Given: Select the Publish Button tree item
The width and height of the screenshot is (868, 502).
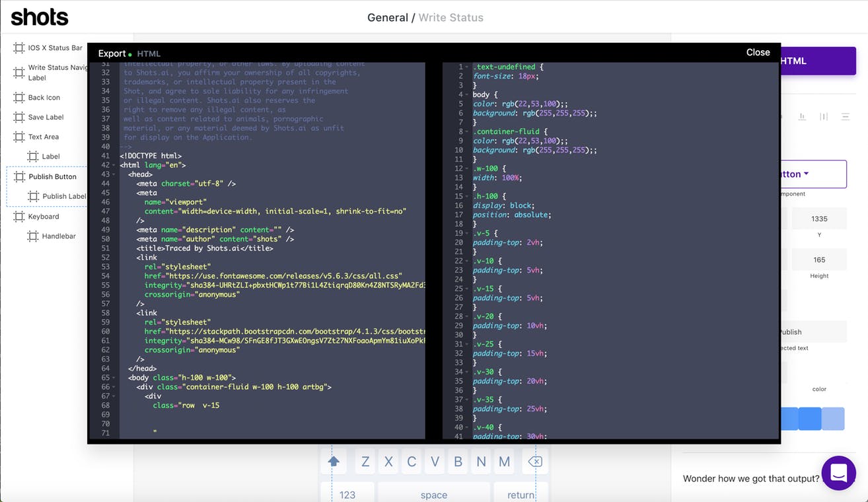Looking at the screenshot, I should 52,177.
